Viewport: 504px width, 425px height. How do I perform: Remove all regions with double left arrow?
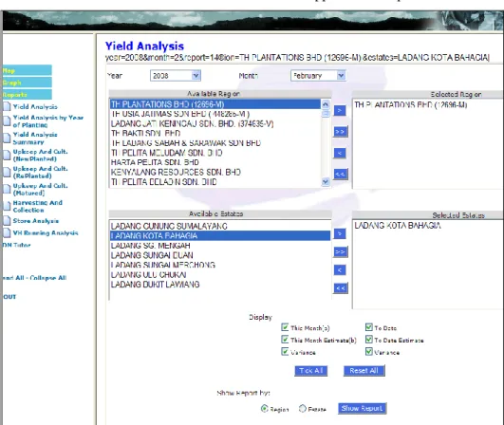tap(340, 175)
